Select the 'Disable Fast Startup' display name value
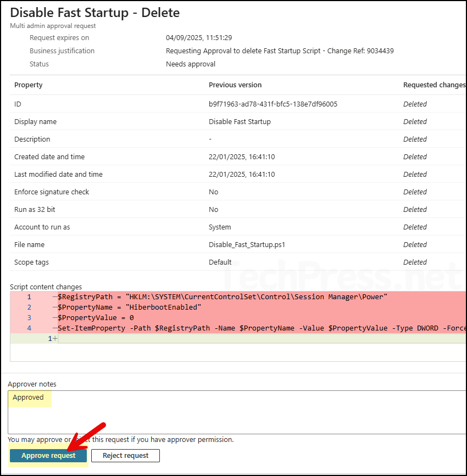Image resolution: width=467 pixels, height=476 pixels. tap(240, 122)
